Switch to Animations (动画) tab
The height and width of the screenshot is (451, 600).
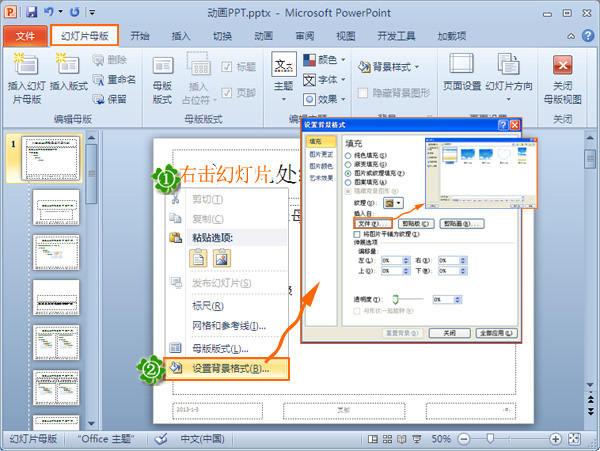(x=264, y=36)
